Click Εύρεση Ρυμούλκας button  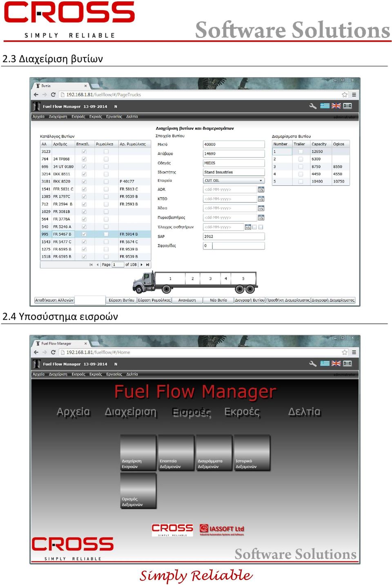(x=154, y=300)
